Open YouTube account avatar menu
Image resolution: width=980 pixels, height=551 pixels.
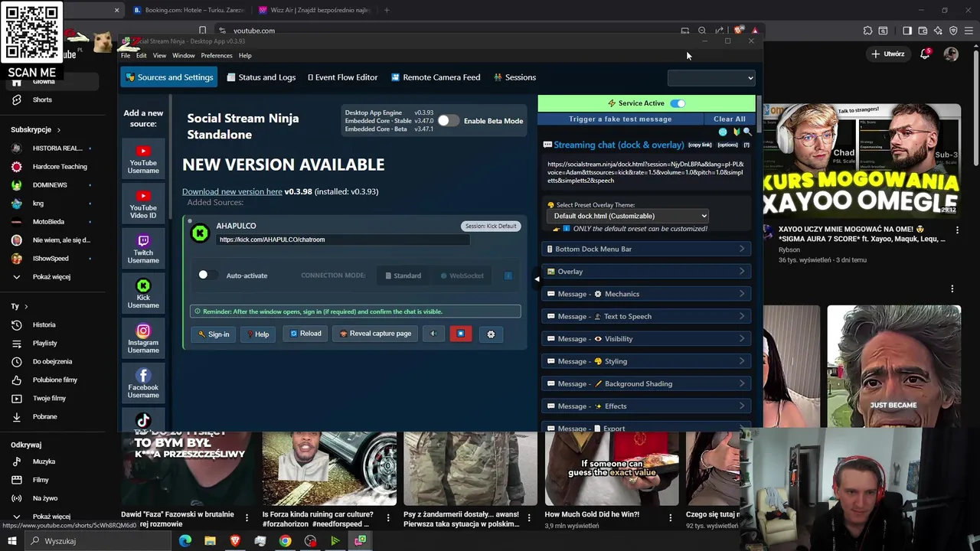point(951,54)
